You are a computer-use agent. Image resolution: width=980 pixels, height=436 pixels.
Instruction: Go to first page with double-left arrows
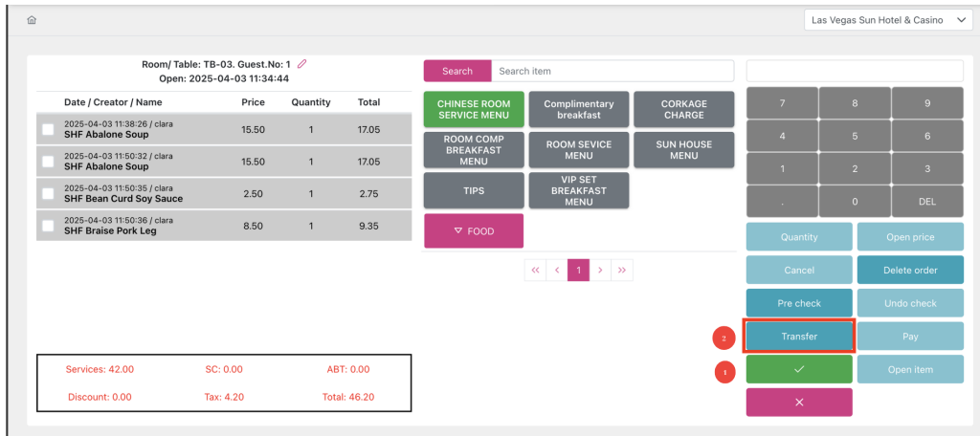(x=535, y=271)
